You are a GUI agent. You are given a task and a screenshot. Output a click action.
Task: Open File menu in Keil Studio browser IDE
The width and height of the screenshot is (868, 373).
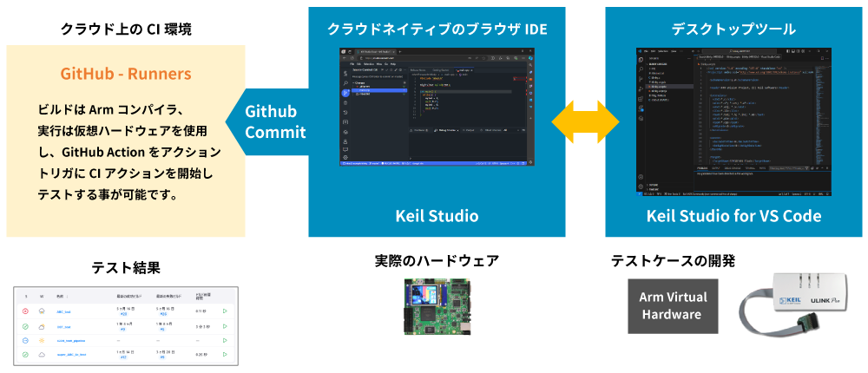pos(352,64)
